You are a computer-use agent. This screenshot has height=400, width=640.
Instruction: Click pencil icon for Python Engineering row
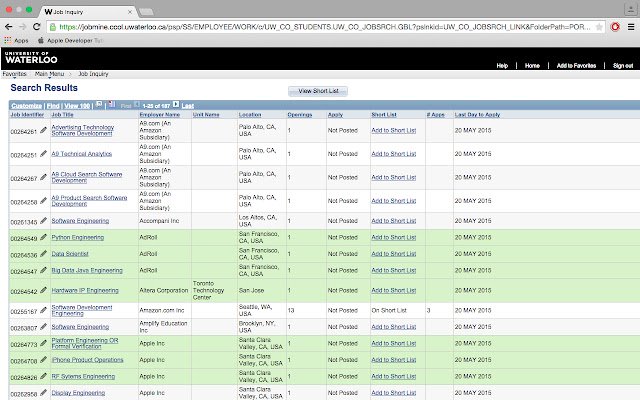point(43,237)
